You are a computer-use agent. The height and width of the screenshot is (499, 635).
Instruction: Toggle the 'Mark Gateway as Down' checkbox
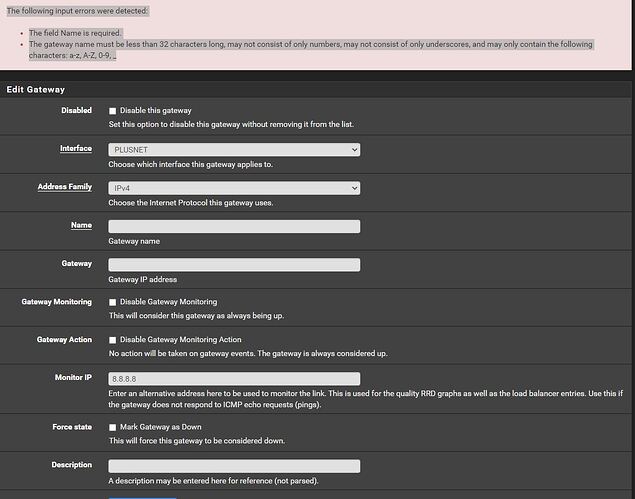pos(113,427)
